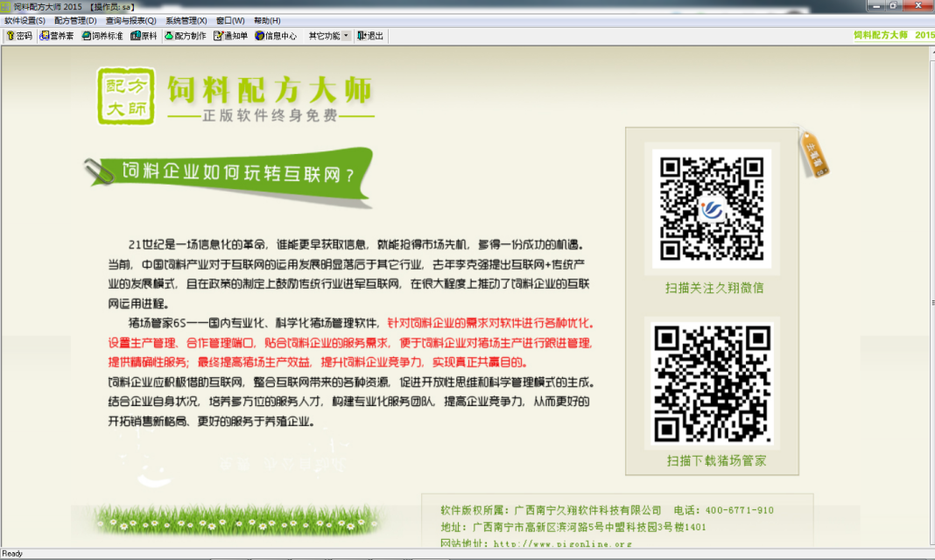The height and width of the screenshot is (560, 935).
Task: Open the 软件设置(S) menu
Action: point(25,20)
